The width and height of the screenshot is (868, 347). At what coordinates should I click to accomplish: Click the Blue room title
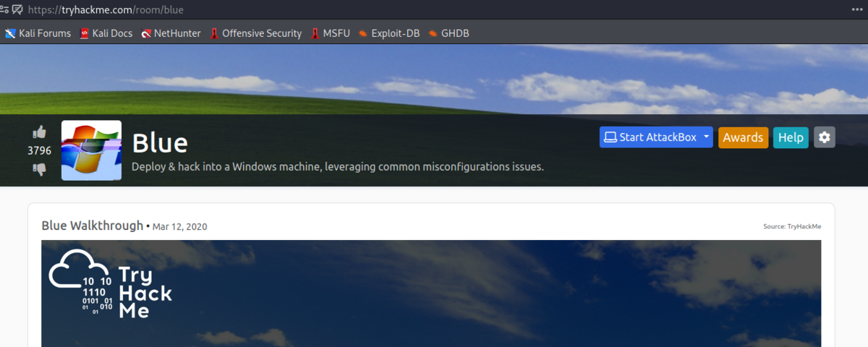point(160,142)
